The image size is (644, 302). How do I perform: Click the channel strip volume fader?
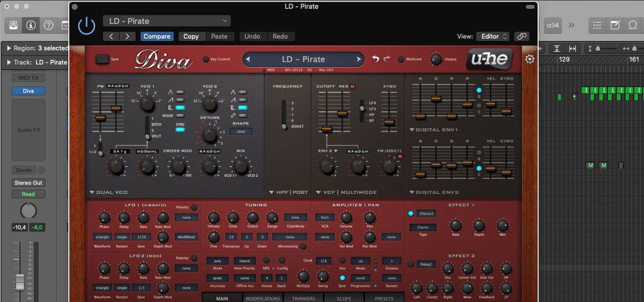pyautogui.click(x=20, y=281)
